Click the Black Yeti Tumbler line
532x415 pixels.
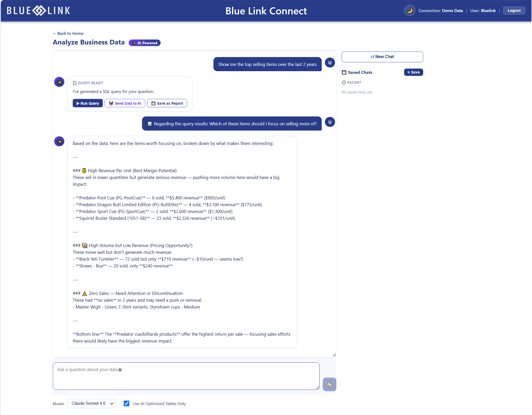tap(158, 259)
